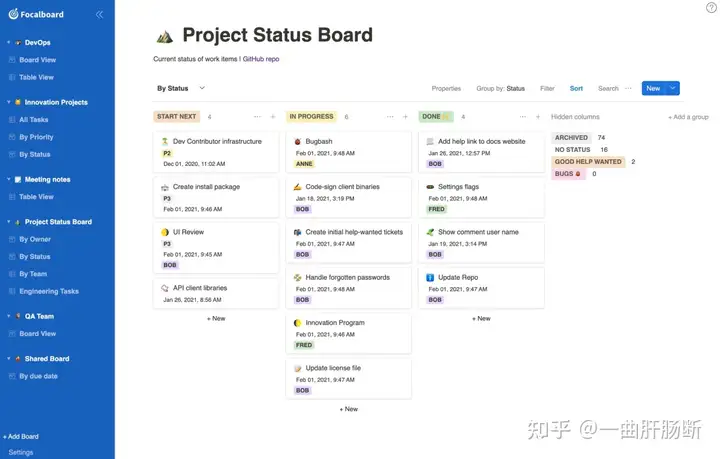The height and width of the screenshot is (459, 720).
Task: Open New button dropdown arrow
Action: pos(673,88)
